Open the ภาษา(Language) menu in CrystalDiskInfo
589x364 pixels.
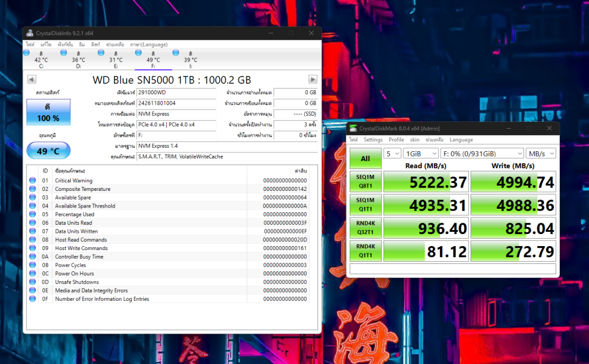[x=149, y=44]
